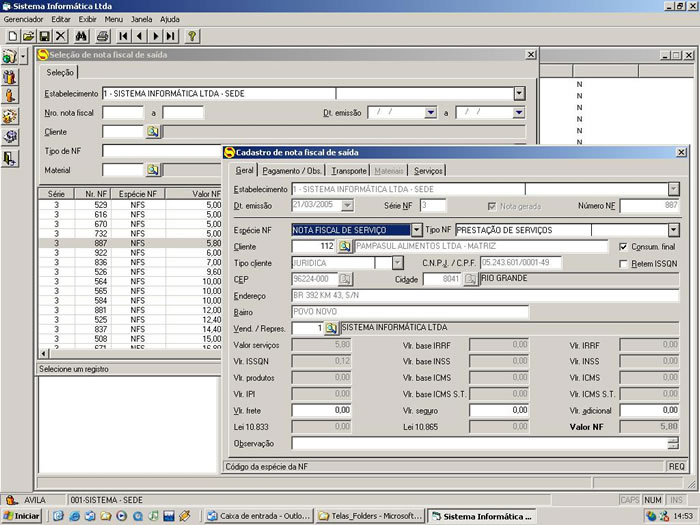Expand the Espécie NF dropdown
The image size is (700, 525).
(416, 230)
